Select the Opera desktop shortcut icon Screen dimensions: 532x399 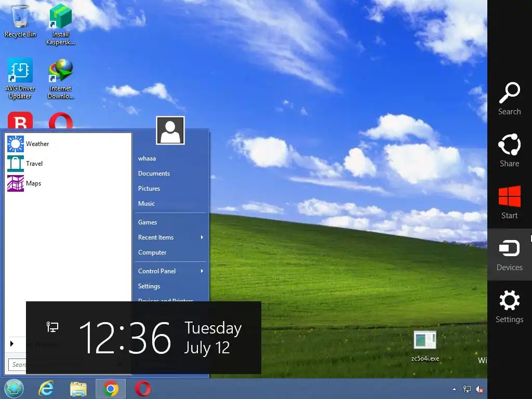point(61,121)
